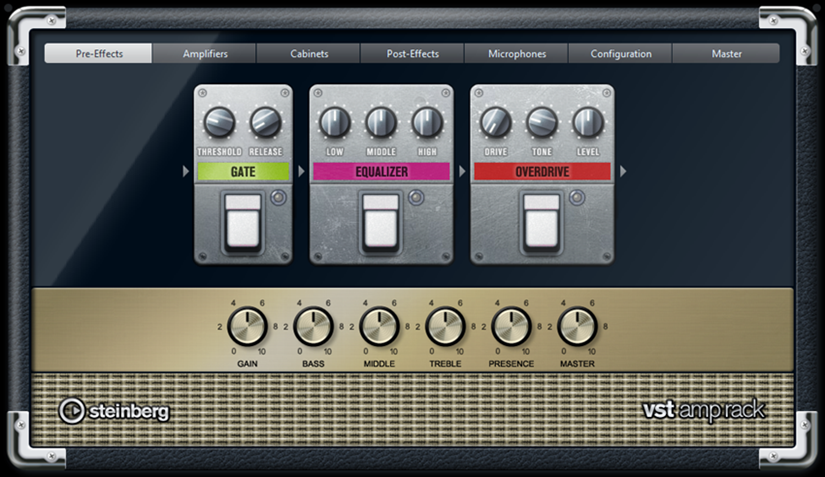This screenshot has height=477, width=825.
Task: Click the arrow between Equalizer and Overdrive
Action: point(462,171)
